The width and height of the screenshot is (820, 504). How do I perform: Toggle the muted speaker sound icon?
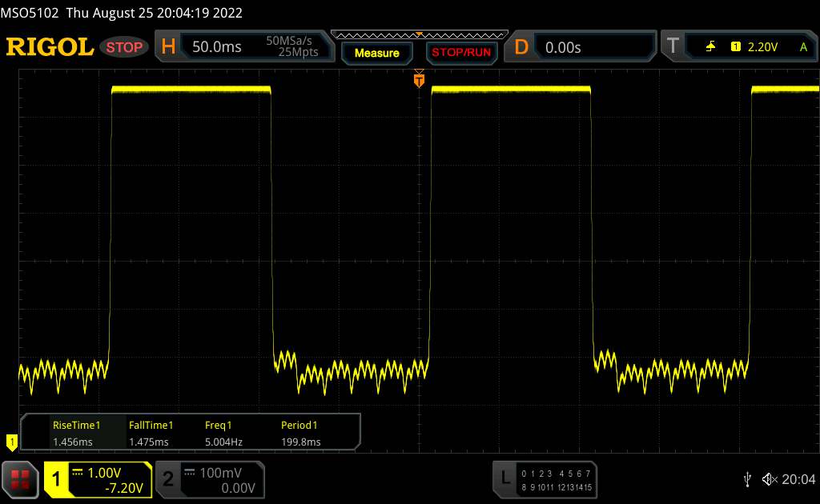(770, 479)
